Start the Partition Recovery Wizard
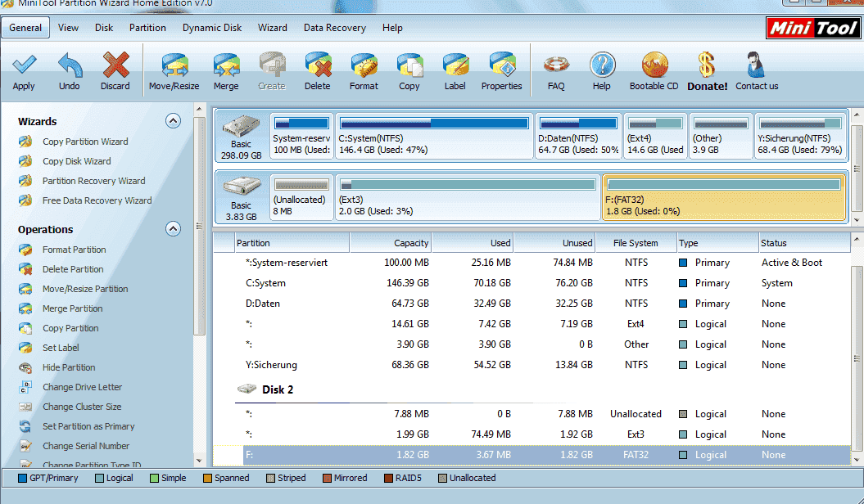The image size is (864, 504). (93, 181)
